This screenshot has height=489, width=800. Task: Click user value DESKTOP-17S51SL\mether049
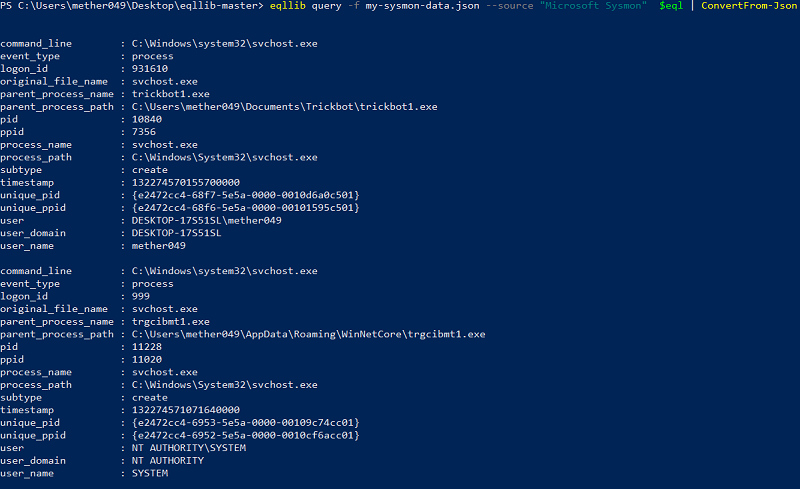click(x=207, y=220)
